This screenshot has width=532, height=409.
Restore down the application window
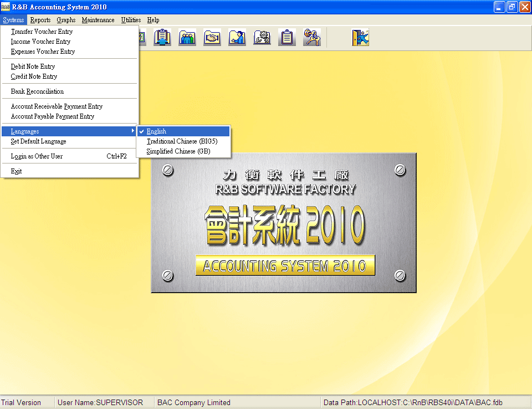(x=512, y=7)
